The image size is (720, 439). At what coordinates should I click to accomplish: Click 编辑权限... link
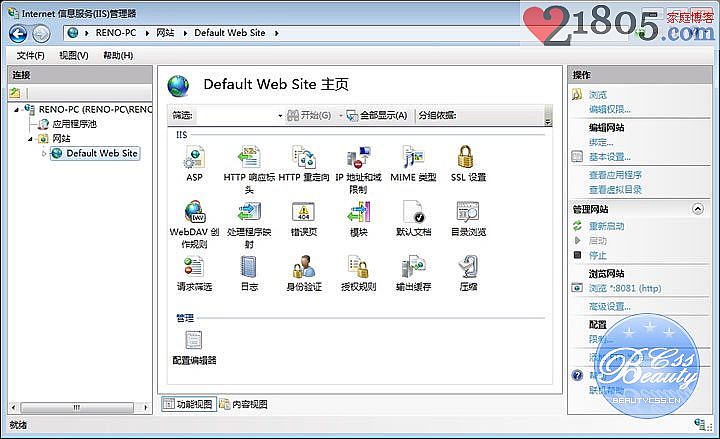click(x=610, y=109)
